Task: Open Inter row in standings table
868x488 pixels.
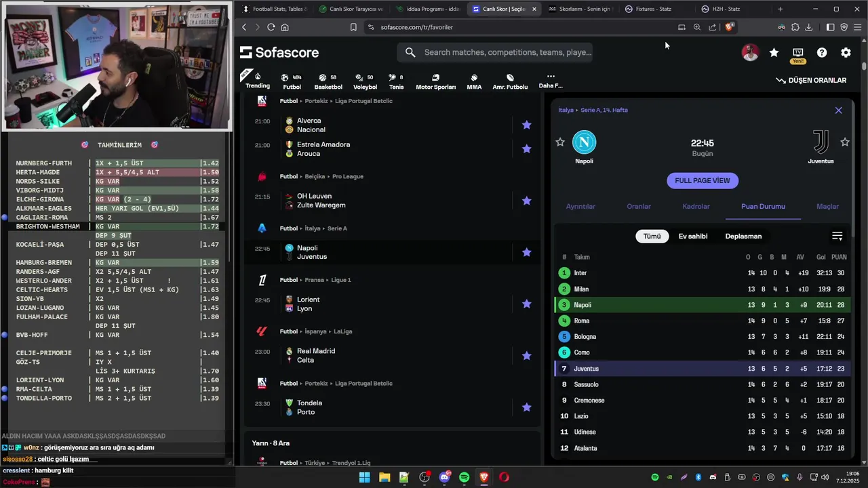Action: pos(703,272)
